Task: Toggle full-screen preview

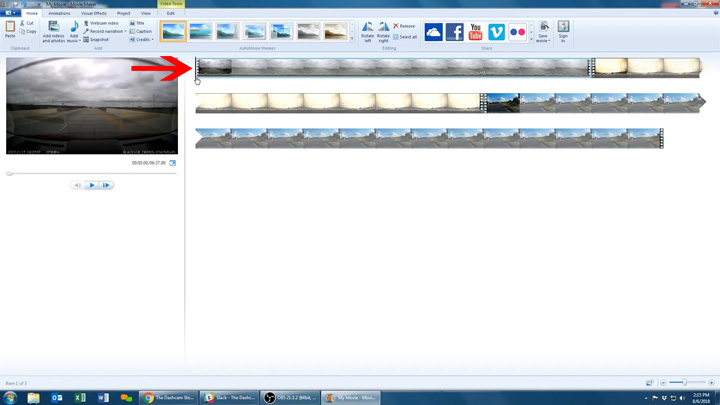Action: (172, 162)
